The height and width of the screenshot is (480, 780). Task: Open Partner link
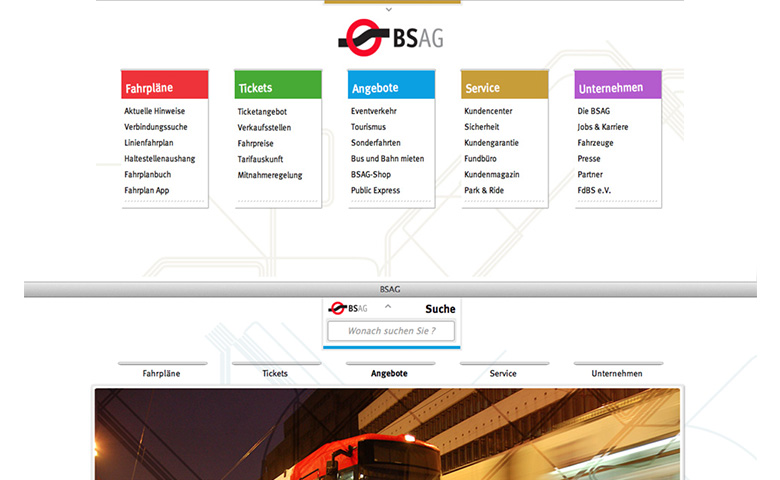[x=590, y=175]
